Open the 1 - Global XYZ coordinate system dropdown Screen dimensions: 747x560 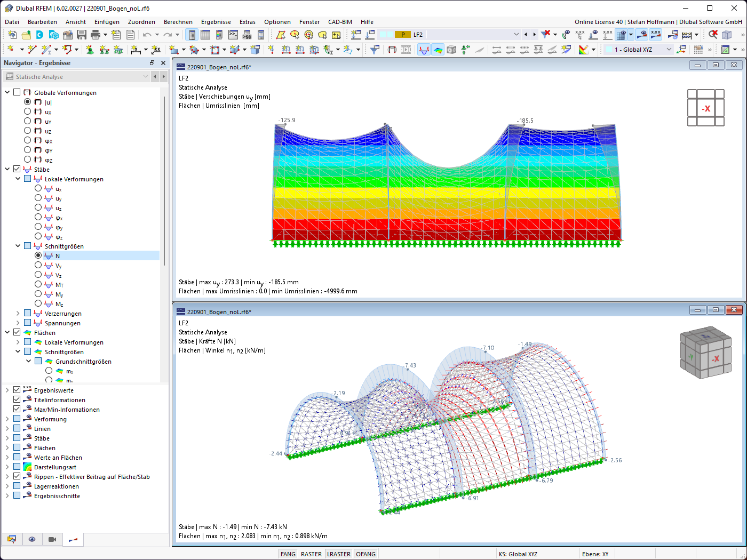[670, 49]
